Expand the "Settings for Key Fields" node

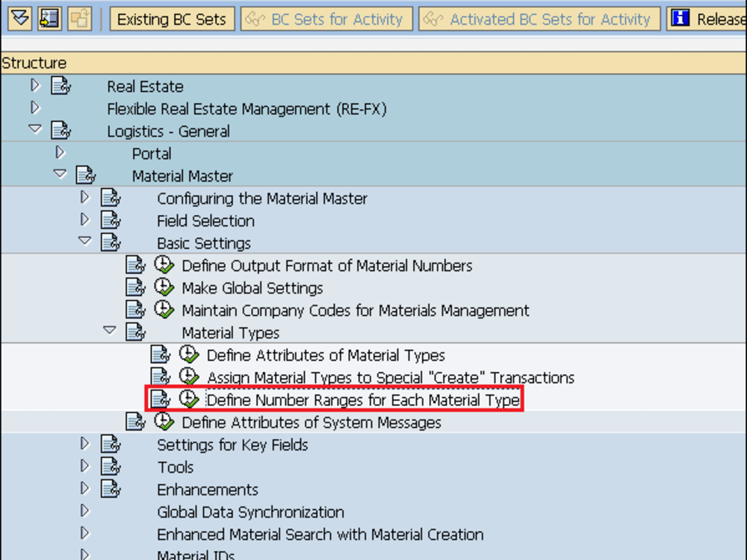(84, 444)
